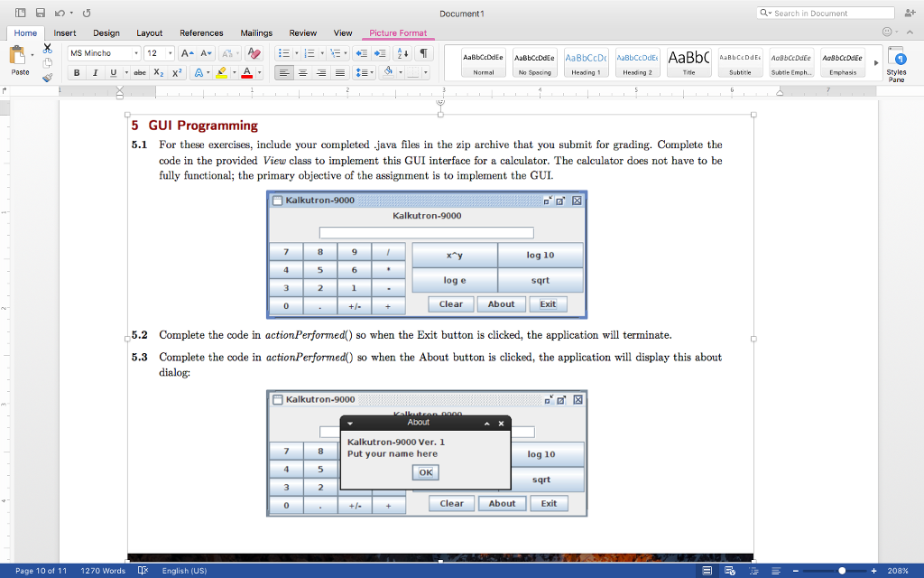924x578 pixels.
Task: Toggle Underline formatting
Action: [113, 72]
